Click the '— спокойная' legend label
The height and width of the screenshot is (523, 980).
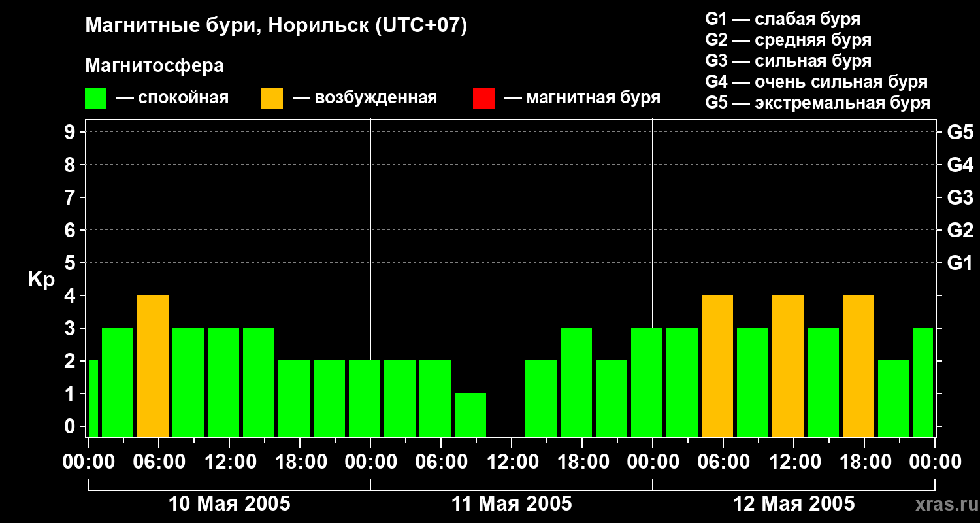172,98
